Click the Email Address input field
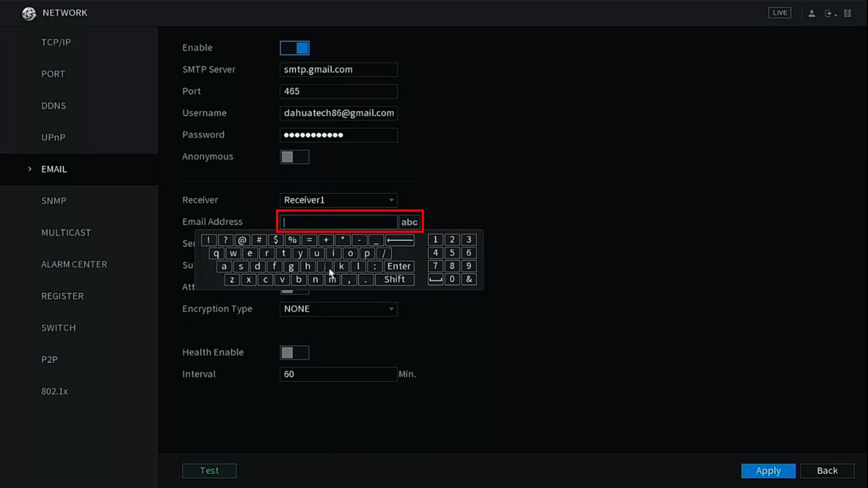 pyautogui.click(x=339, y=222)
